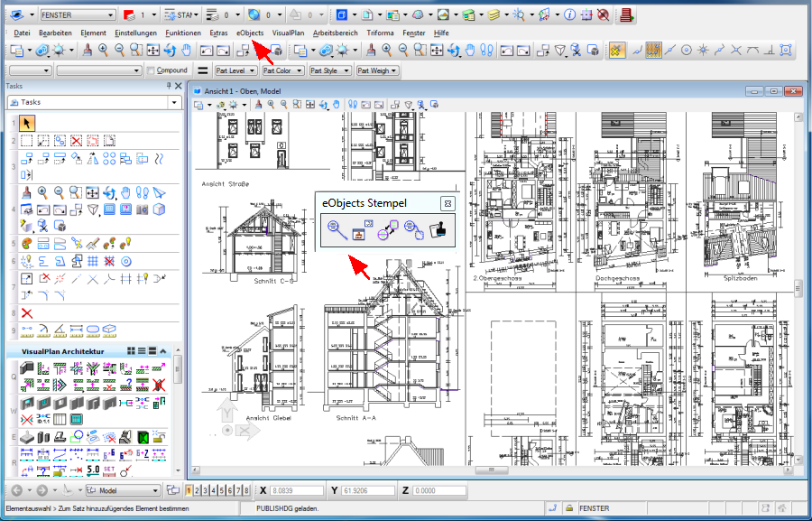
Task: Click the red active color swatch in top toolbar
Action: 129,15
